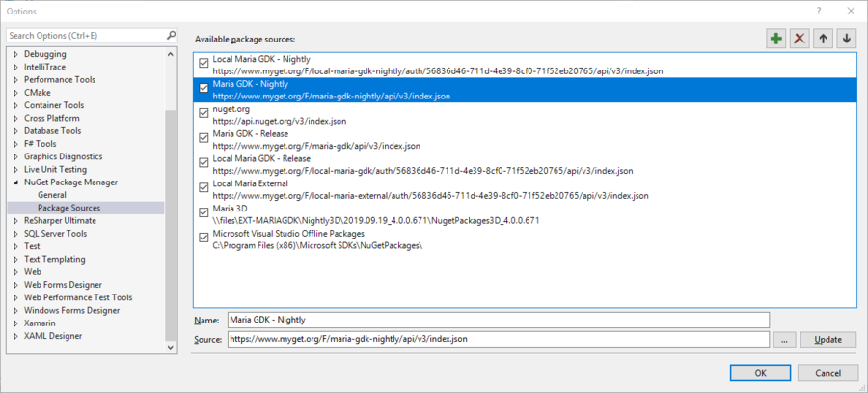Screen dimensions: 868x393
Task: Select the Text Templating category
Action: click(x=55, y=259)
